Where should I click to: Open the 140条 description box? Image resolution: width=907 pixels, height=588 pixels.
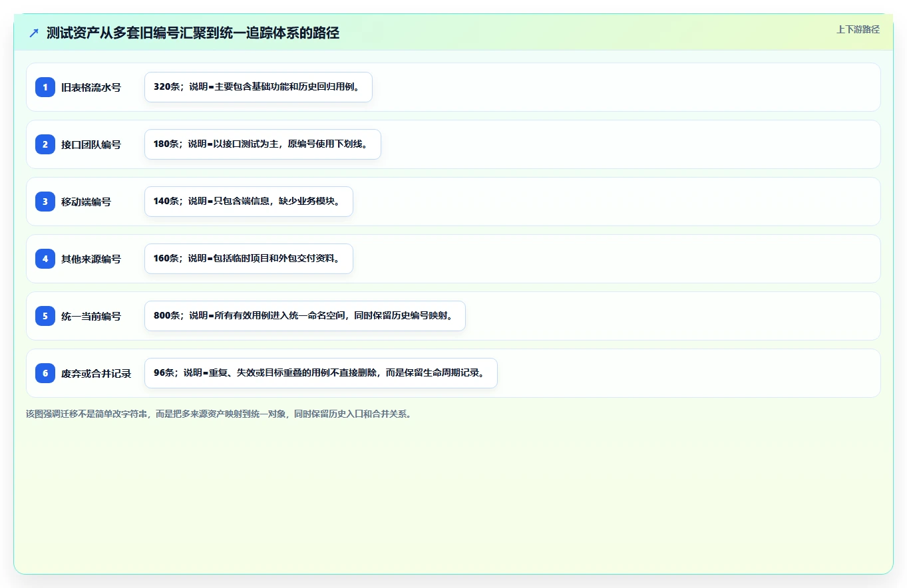[x=249, y=202]
